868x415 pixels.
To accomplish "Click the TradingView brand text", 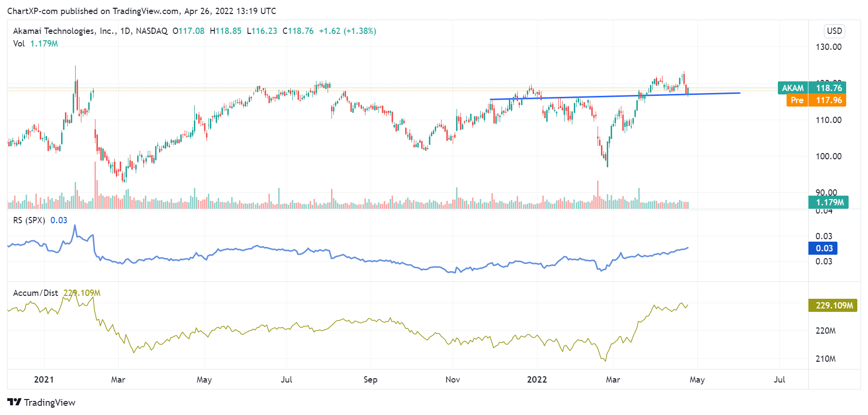I will coord(49,402).
